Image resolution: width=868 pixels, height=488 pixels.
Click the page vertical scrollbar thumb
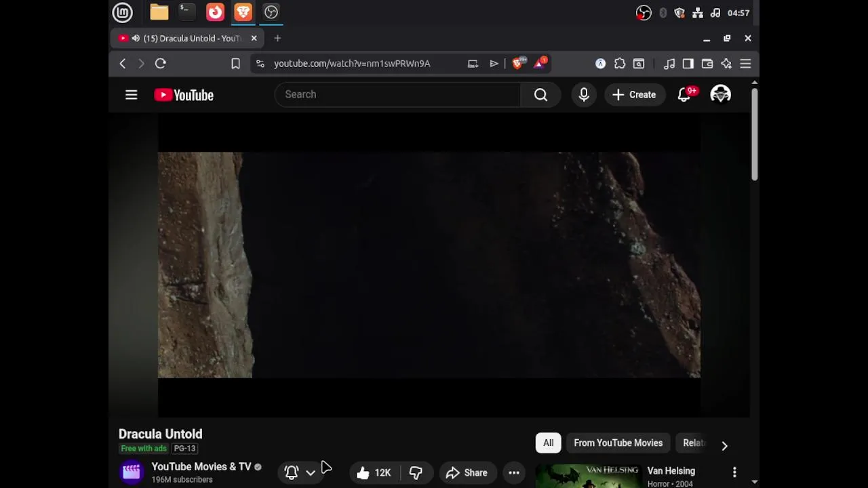(754, 134)
